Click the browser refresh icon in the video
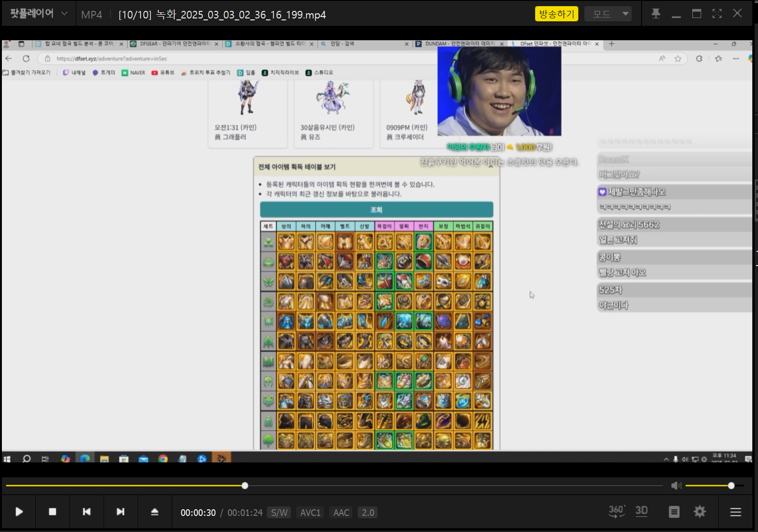The width and height of the screenshot is (758, 532). 26,58
